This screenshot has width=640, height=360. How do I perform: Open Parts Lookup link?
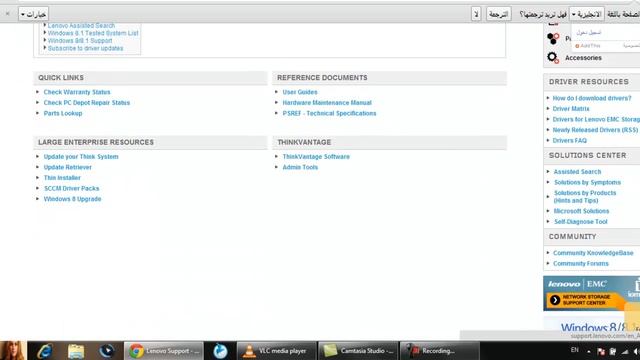click(x=63, y=113)
